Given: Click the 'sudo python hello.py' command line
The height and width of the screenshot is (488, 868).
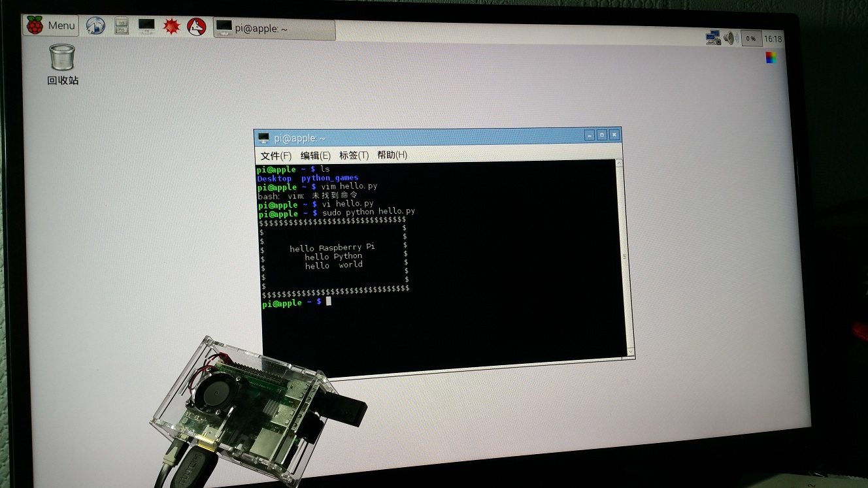Looking at the screenshot, I should click(368, 212).
